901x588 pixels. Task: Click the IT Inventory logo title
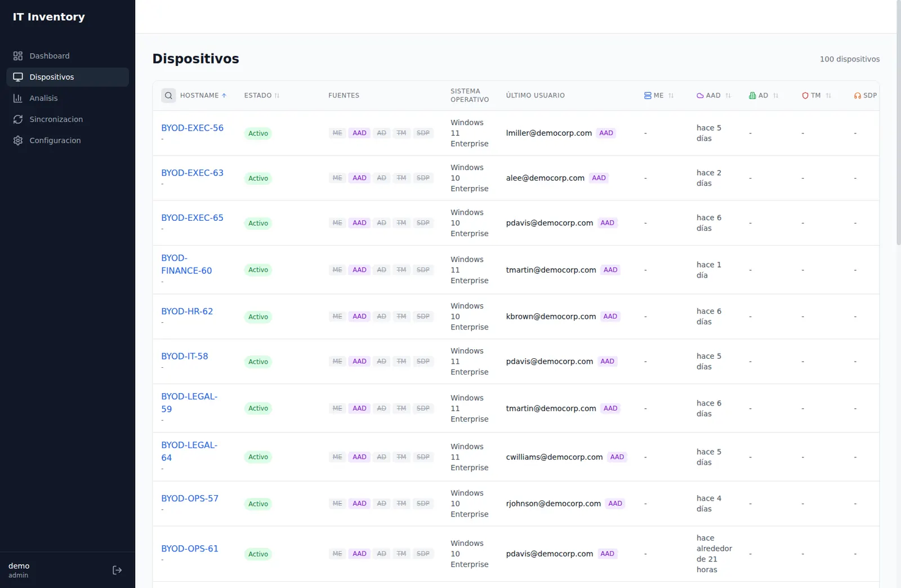(49, 17)
